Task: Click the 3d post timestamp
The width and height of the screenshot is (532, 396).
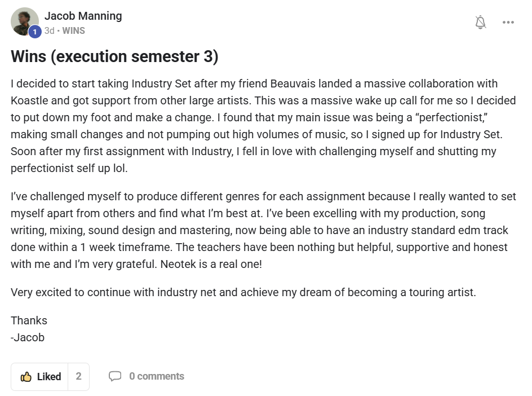Action: (49, 31)
